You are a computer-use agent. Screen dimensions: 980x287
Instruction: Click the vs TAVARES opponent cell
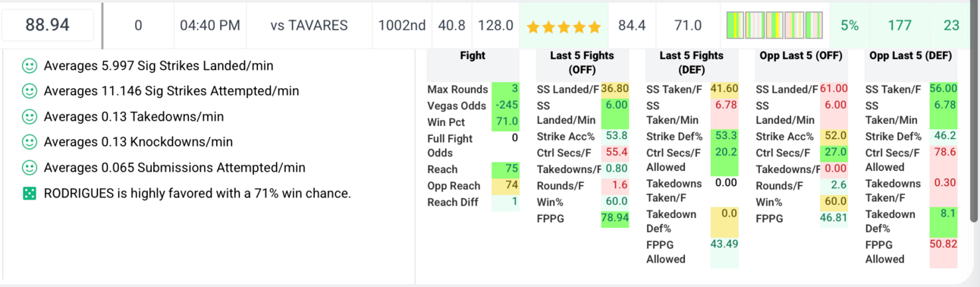(309, 25)
